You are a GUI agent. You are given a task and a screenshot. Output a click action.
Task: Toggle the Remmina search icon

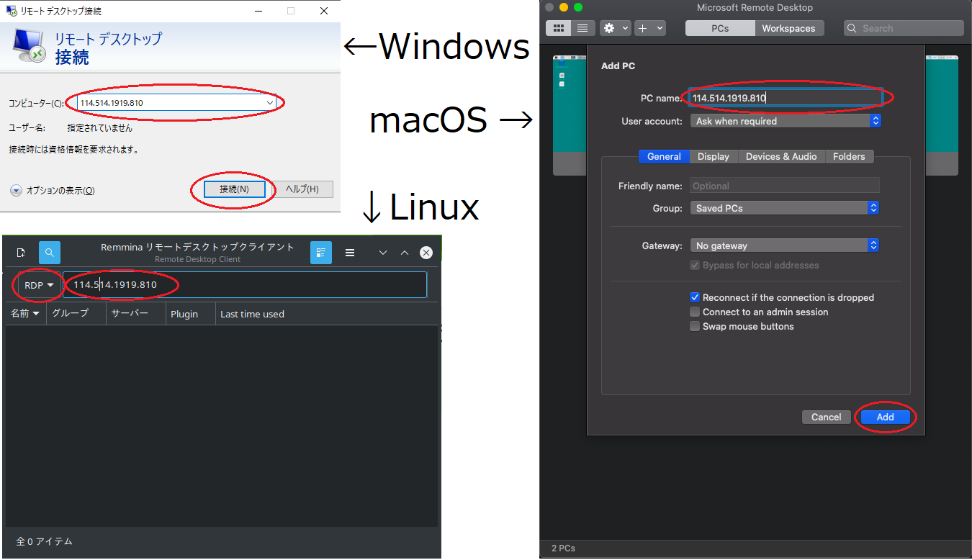pos(50,253)
